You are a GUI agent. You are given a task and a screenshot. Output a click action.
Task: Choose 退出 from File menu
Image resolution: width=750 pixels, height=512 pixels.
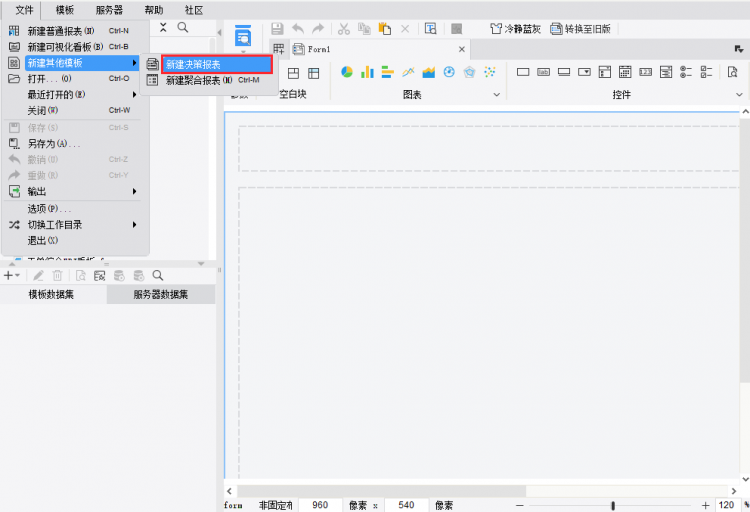72,240
